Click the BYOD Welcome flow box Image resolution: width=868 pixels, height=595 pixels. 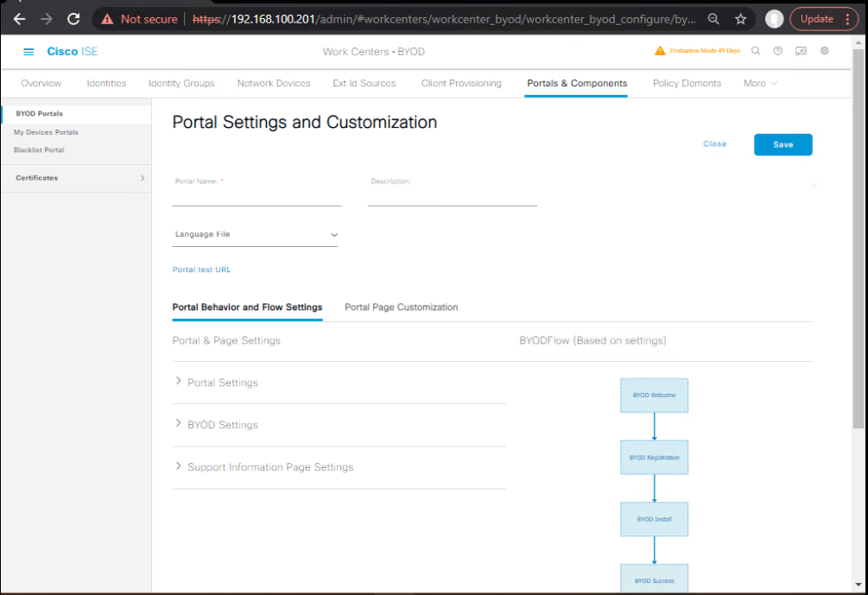click(x=654, y=396)
